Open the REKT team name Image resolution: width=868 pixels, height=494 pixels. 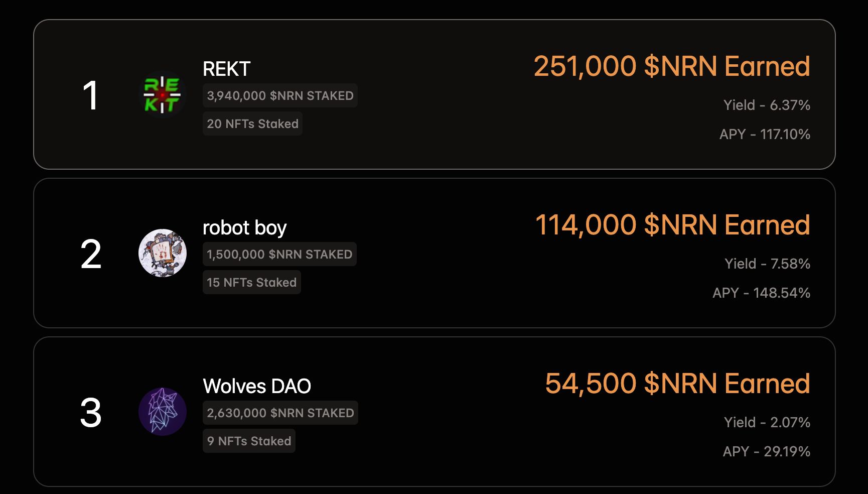click(226, 69)
